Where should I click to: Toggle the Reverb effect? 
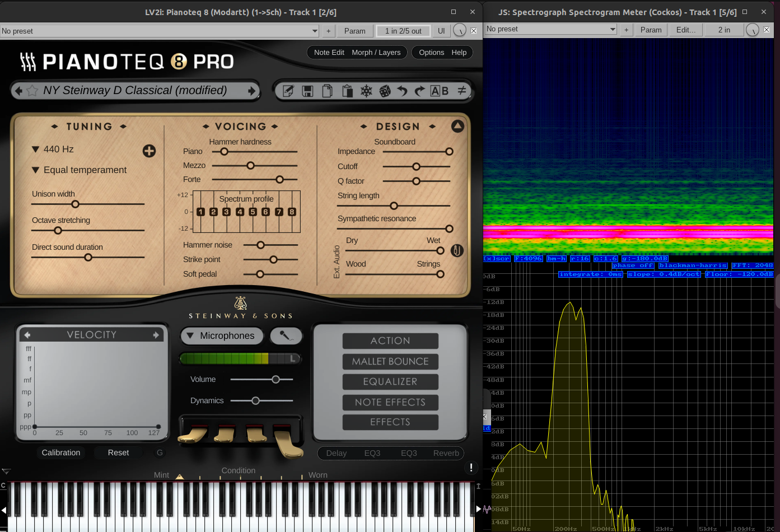pos(446,453)
